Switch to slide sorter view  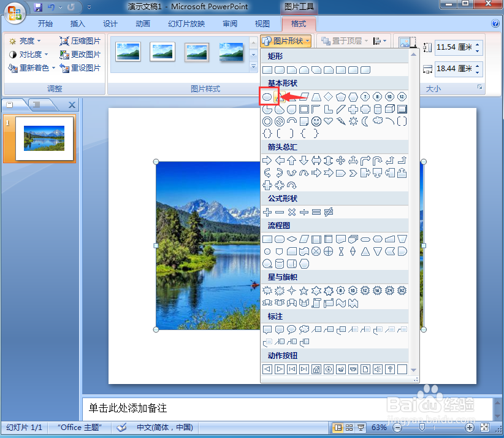click(349, 428)
